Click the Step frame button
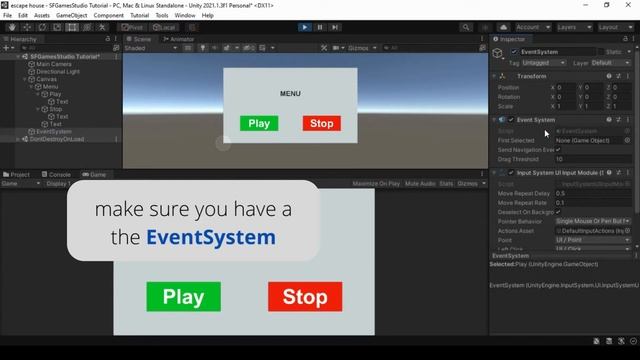640x360 pixels. point(335,27)
